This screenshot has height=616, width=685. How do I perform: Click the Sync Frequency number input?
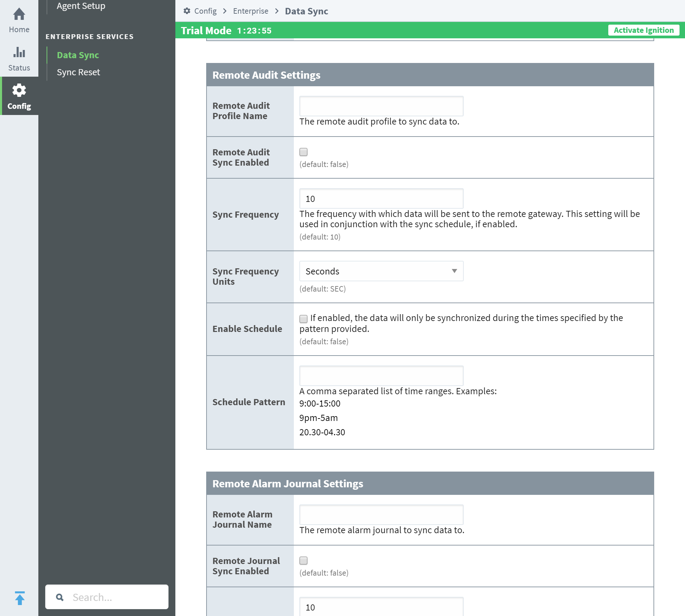[381, 198]
